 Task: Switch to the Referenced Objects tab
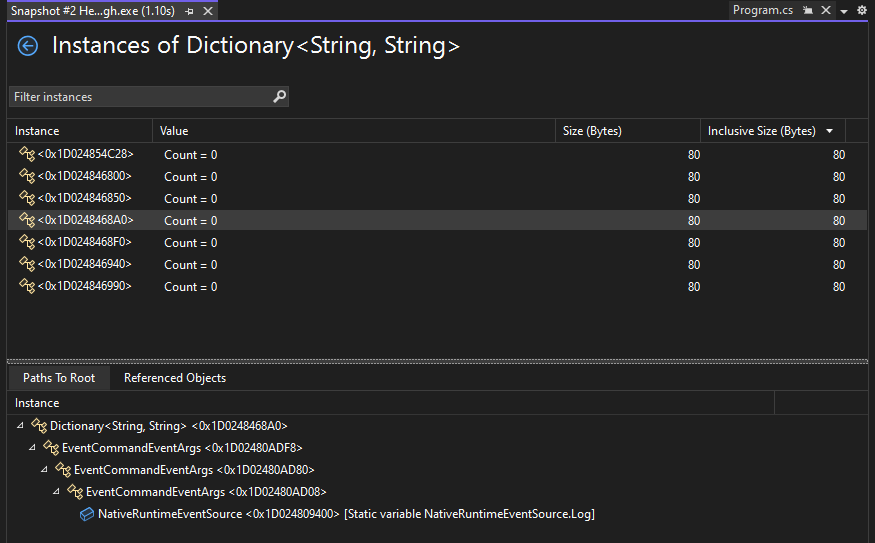(174, 378)
